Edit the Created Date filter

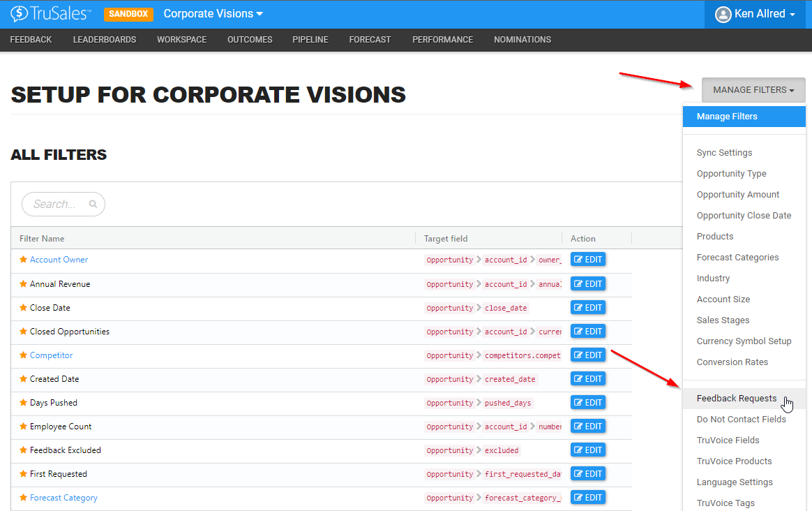[588, 379]
